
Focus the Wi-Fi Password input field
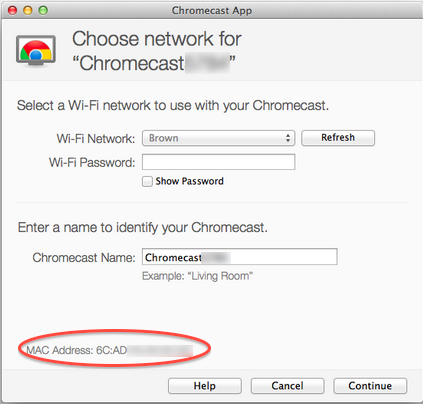click(x=218, y=162)
